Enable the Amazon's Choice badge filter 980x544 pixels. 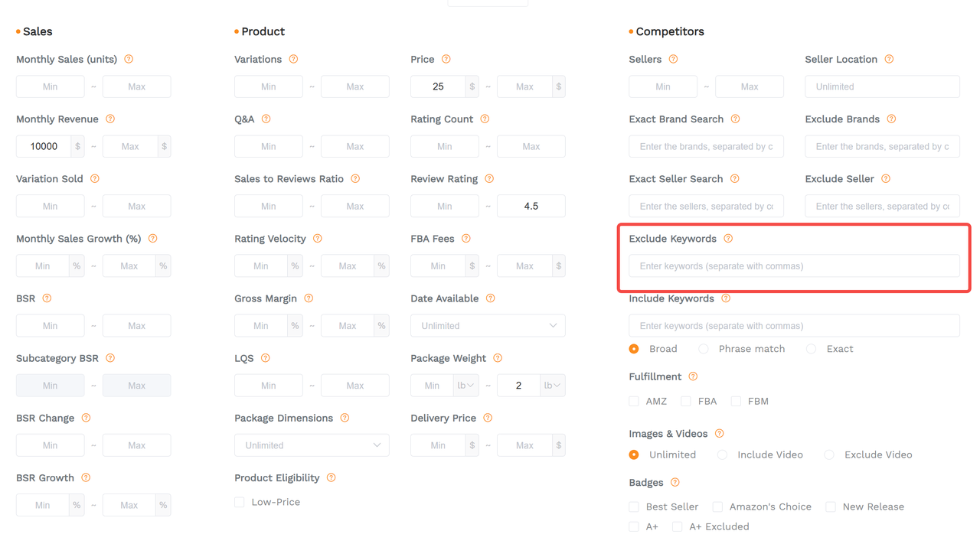point(717,507)
